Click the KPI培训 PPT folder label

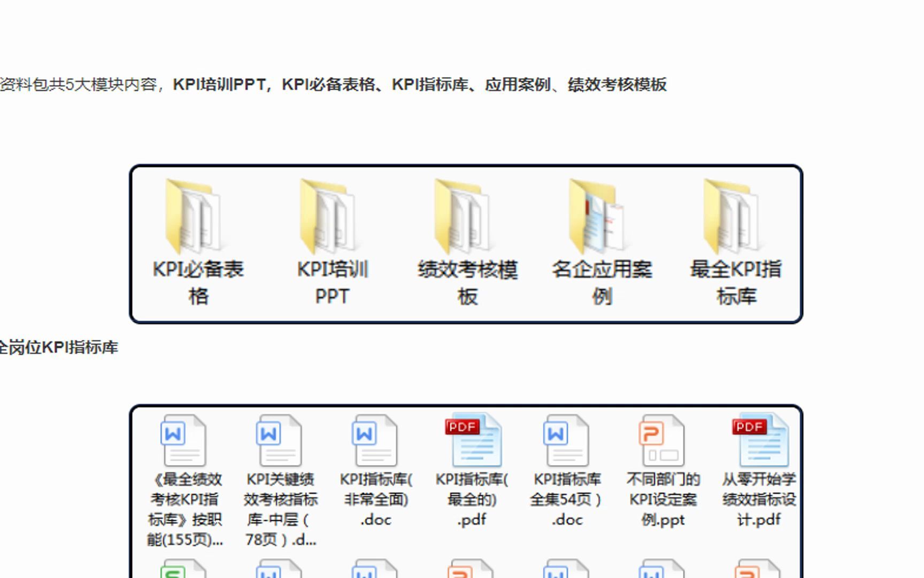(333, 283)
